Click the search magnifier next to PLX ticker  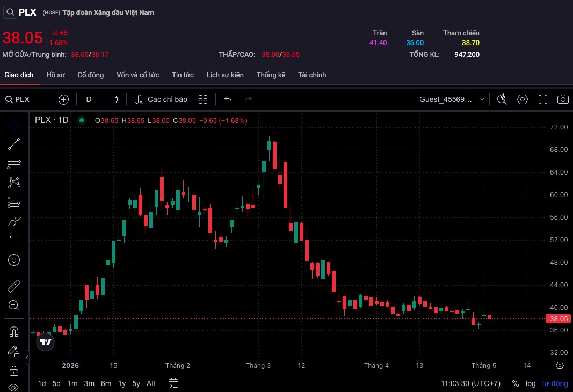click(9, 99)
